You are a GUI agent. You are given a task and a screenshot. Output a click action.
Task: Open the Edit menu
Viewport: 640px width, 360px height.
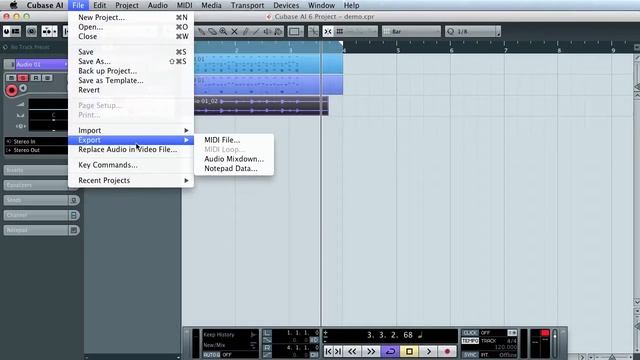99,5
